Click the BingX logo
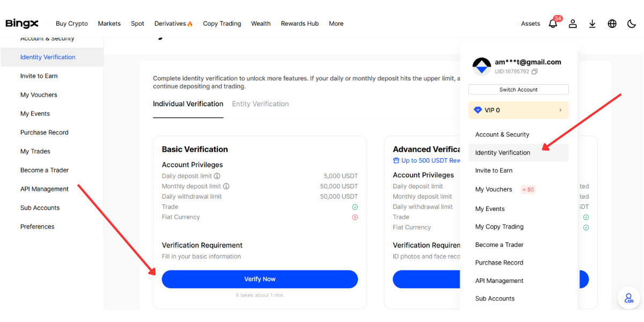This screenshot has height=322, width=644. coord(21,23)
